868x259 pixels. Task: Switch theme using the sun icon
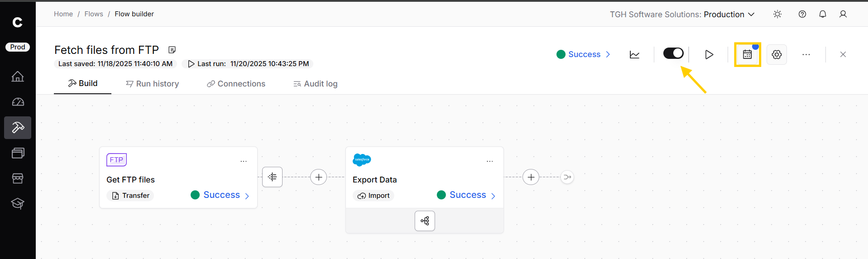tap(777, 14)
